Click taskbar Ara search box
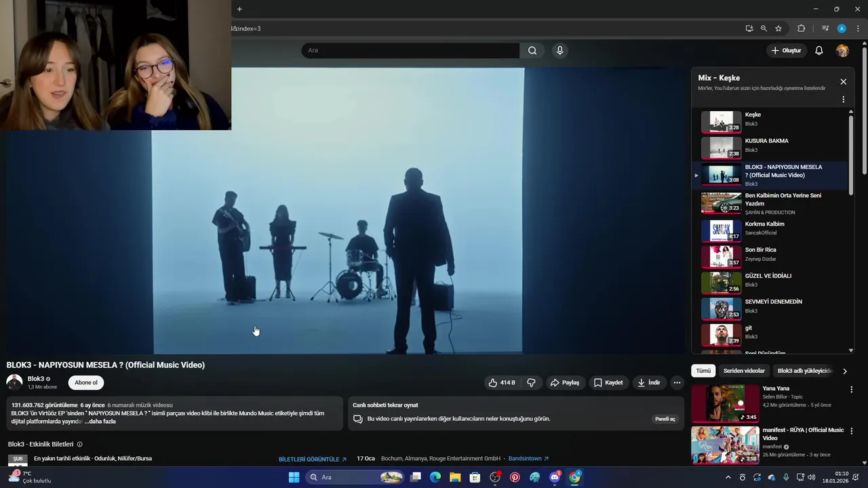 (356, 477)
